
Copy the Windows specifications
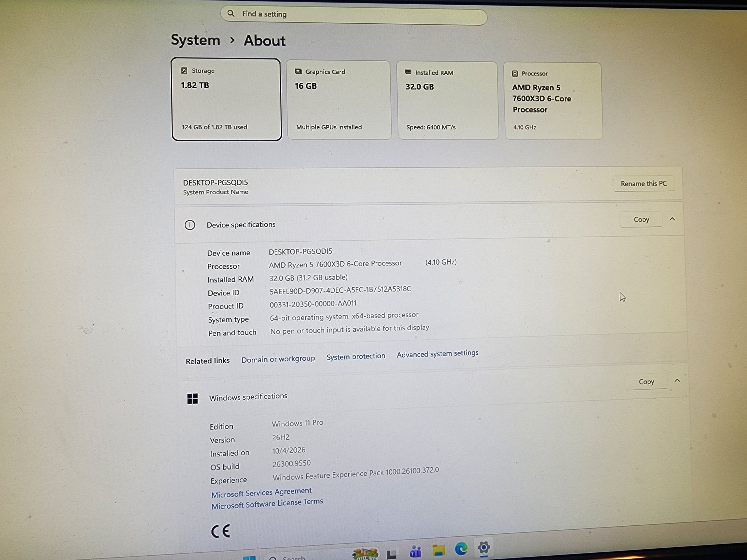(646, 382)
